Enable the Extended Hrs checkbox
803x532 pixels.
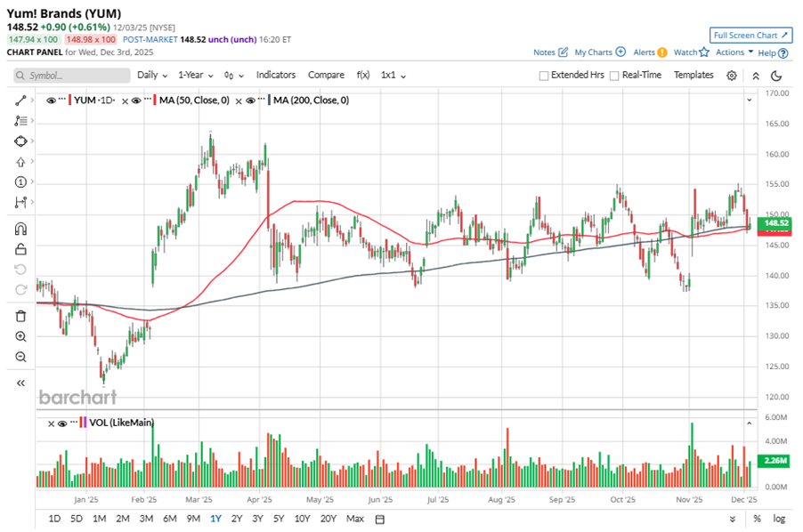click(544, 76)
